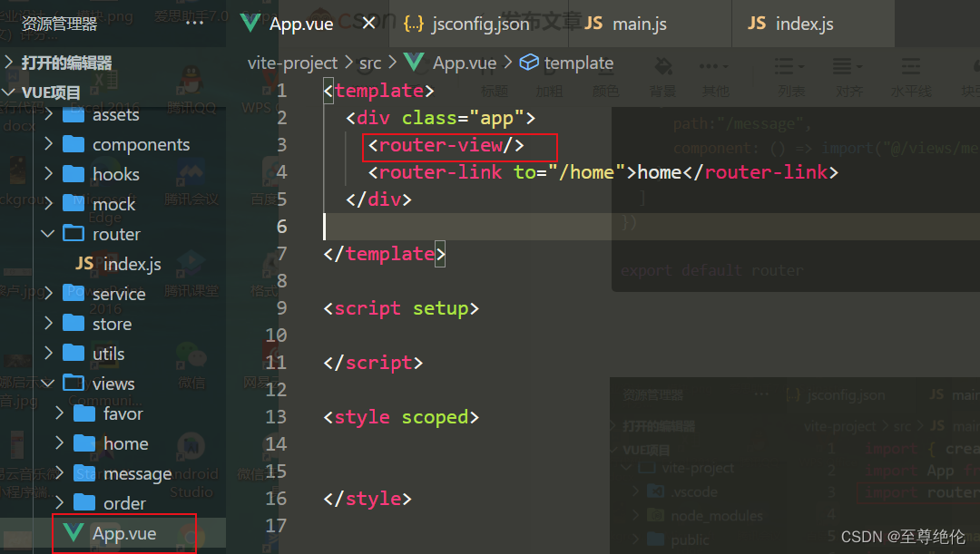Click the vite-project breadcrumb
980x554 pixels.
[x=292, y=63]
